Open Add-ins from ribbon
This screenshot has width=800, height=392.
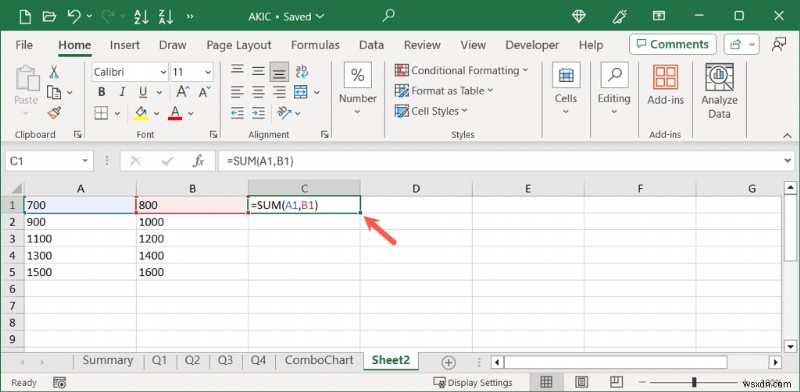click(x=665, y=85)
